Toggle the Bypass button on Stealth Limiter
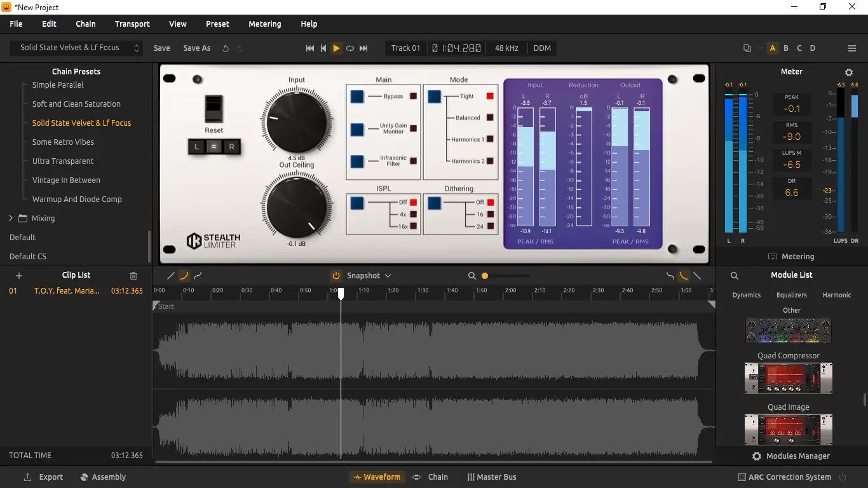This screenshot has width=868, height=488. click(357, 97)
